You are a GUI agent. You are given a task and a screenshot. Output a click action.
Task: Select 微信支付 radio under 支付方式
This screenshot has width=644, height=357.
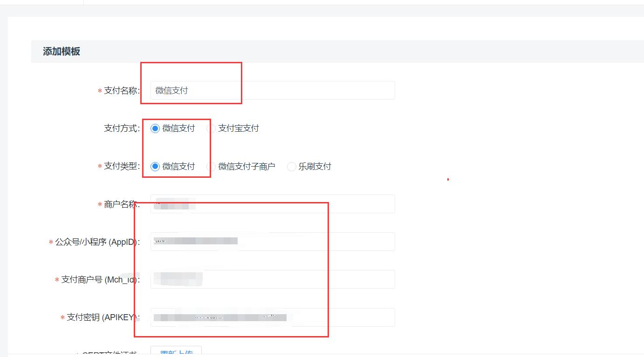point(155,128)
